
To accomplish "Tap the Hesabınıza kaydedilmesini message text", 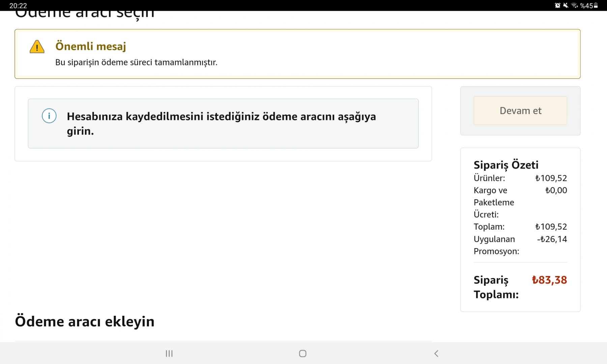I will [221, 123].
